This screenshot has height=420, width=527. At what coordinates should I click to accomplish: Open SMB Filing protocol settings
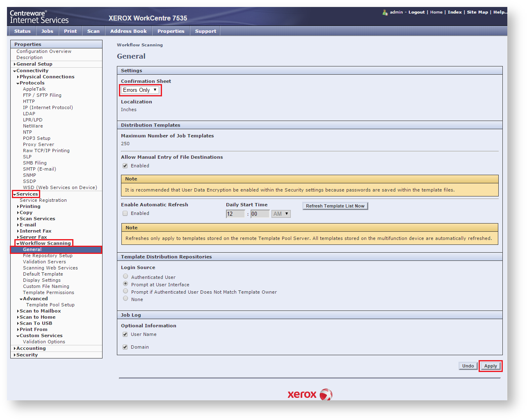coord(35,163)
